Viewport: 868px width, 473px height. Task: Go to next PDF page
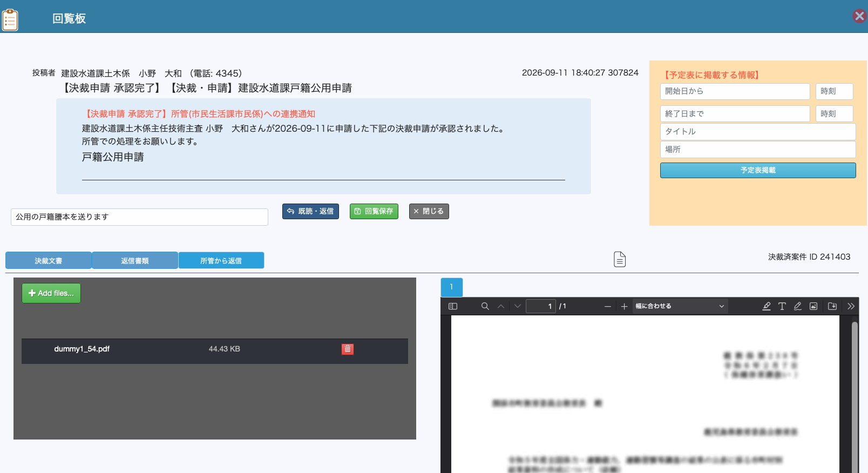click(x=518, y=306)
